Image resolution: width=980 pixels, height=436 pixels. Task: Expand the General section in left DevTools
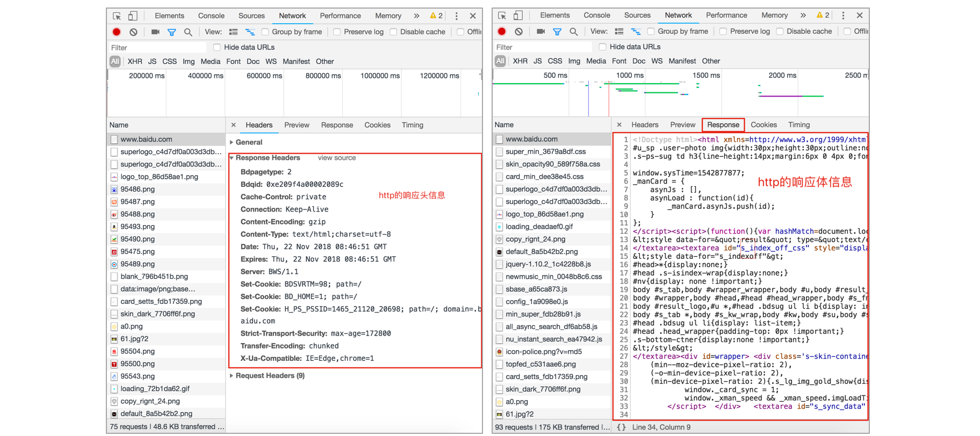pyautogui.click(x=232, y=142)
